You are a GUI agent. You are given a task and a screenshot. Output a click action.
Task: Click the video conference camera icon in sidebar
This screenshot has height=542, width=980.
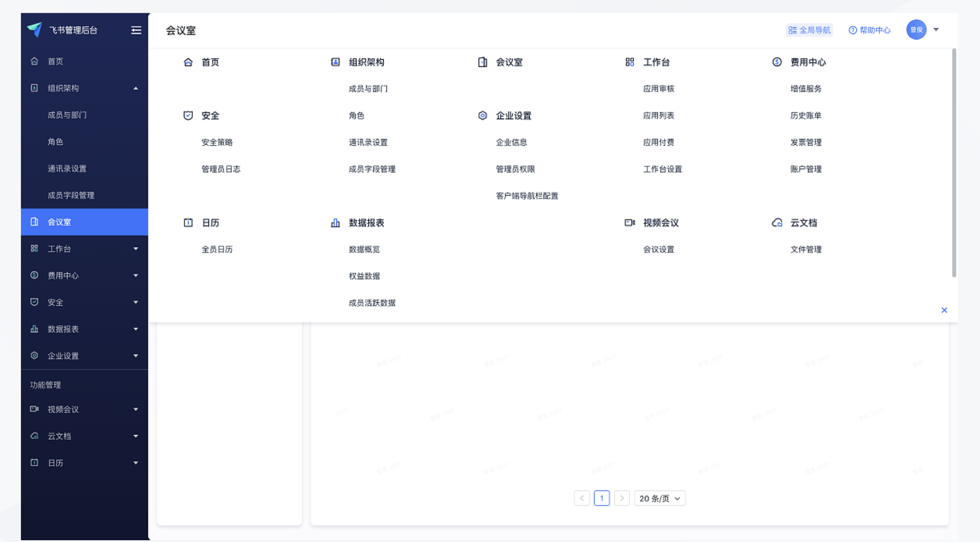click(x=34, y=409)
